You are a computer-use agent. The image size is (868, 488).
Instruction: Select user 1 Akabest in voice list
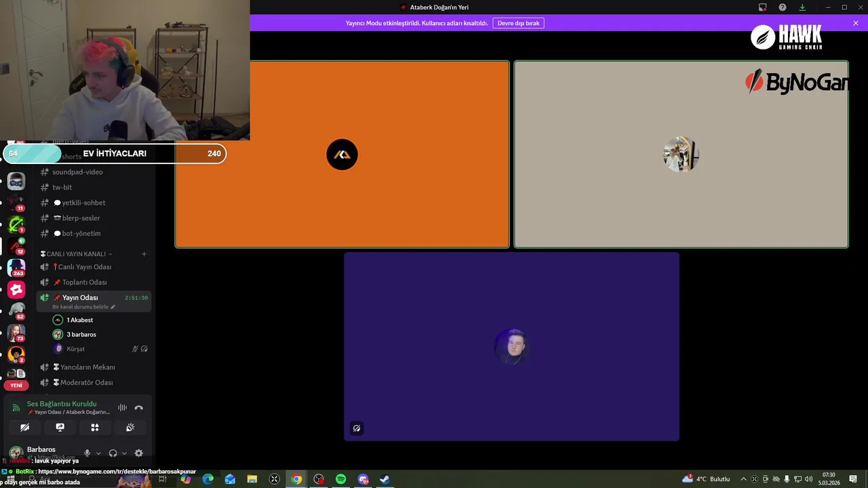[79, 320]
